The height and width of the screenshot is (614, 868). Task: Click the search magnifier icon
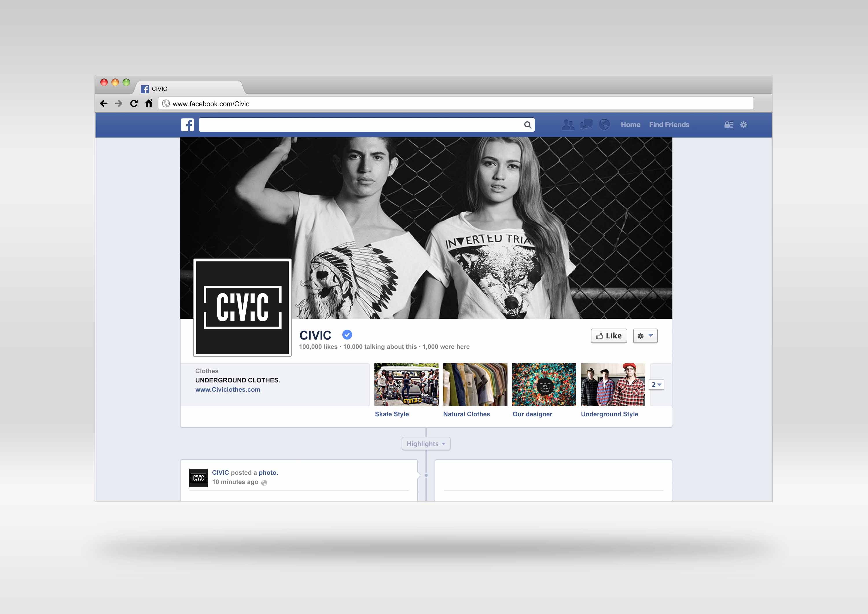tap(528, 125)
